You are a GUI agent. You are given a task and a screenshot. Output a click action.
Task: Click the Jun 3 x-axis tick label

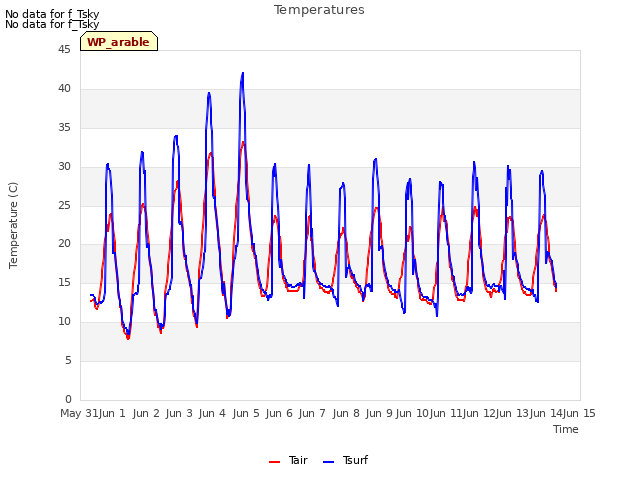click(x=179, y=413)
